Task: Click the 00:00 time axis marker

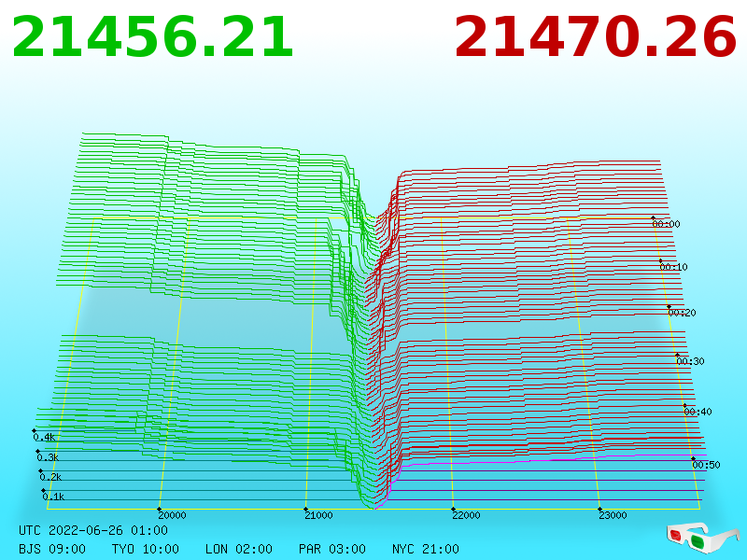Action: tap(666, 224)
